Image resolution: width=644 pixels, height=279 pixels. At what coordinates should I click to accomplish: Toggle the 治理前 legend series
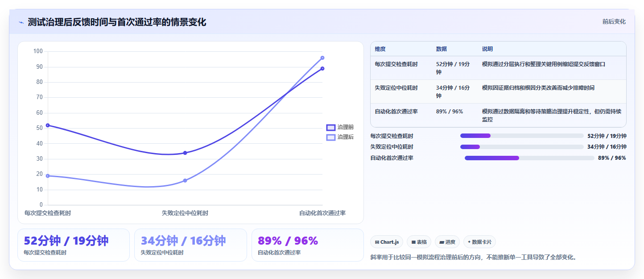pos(340,127)
